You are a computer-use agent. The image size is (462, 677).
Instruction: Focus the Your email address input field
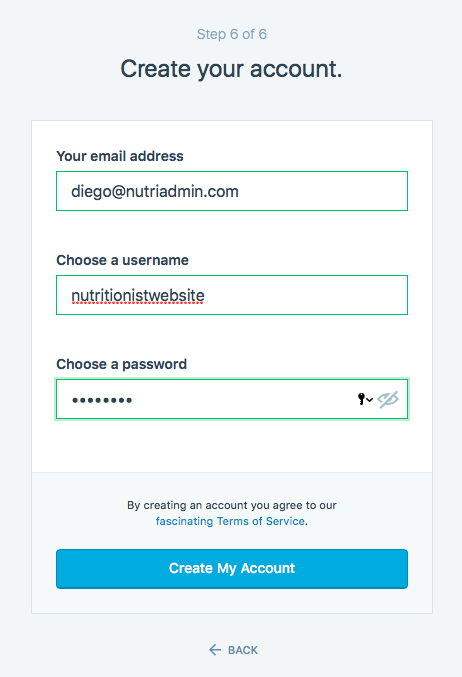(232, 191)
